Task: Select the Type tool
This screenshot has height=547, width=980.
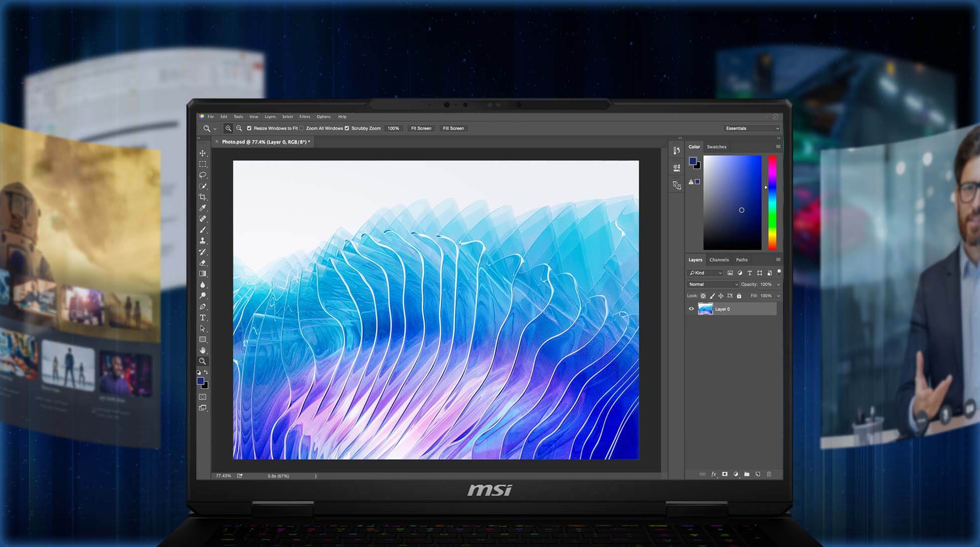Action: pyautogui.click(x=203, y=318)
